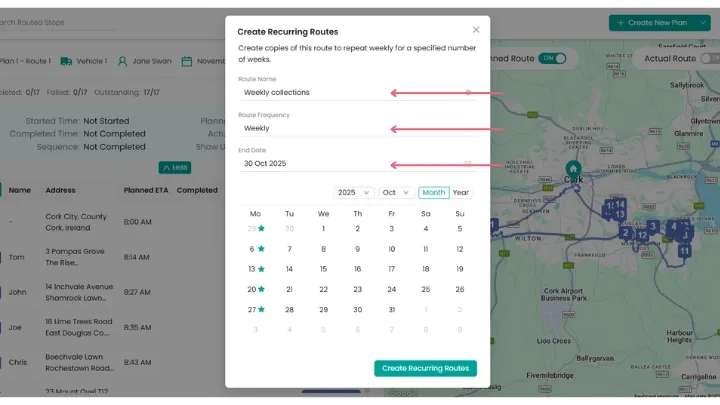Screen dimensions: 720x405
Task: Click map stop marker number 11
Action: point(685,251)
